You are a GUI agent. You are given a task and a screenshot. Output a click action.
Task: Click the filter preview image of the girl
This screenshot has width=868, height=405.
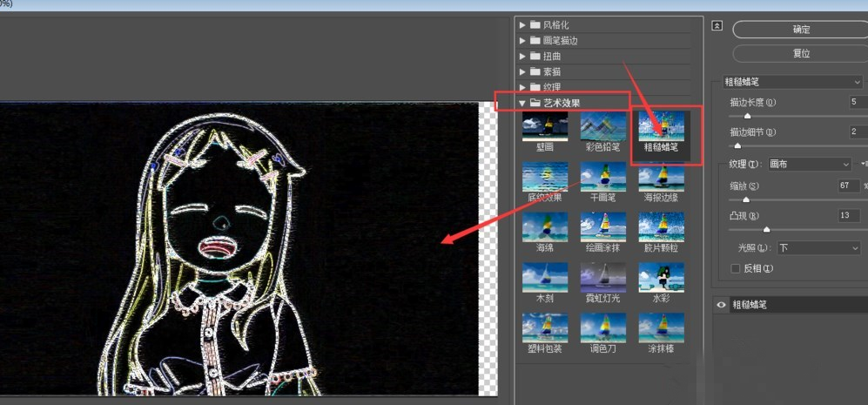[x=239, y=249]
